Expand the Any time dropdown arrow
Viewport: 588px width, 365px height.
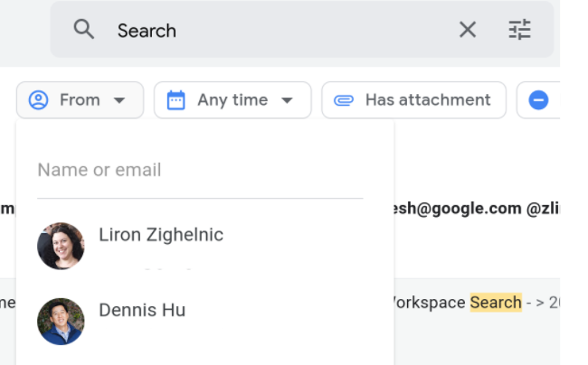pyautogui.click(x=288, y=100)
